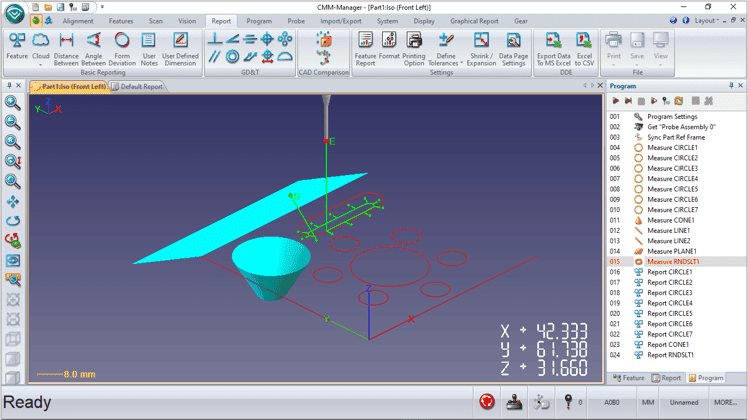Select Measure CIRCLE1 step

675,147
